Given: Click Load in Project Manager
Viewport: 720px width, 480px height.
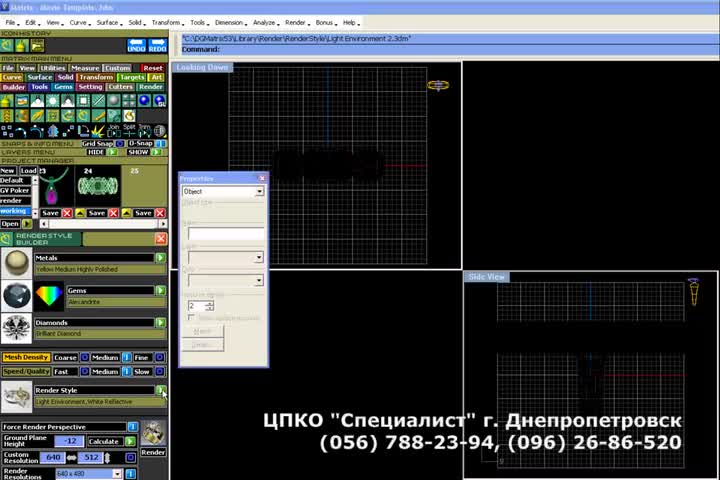Looking at the screenshot, I should point(28,170).
